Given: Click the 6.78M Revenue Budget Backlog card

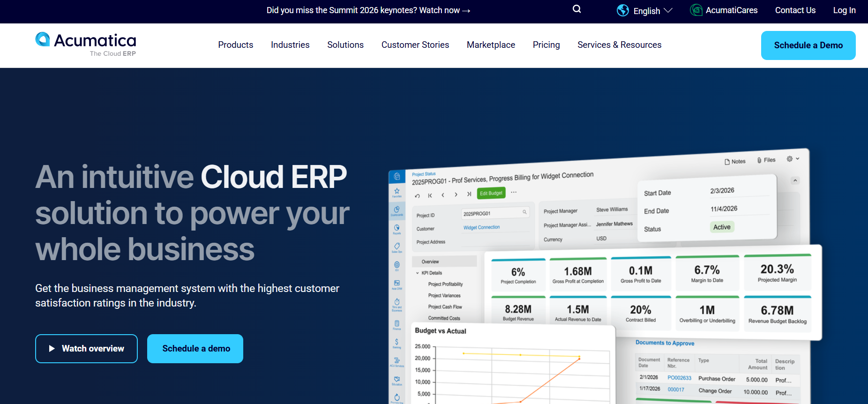Looking at the screenshot, I should 778,314.
